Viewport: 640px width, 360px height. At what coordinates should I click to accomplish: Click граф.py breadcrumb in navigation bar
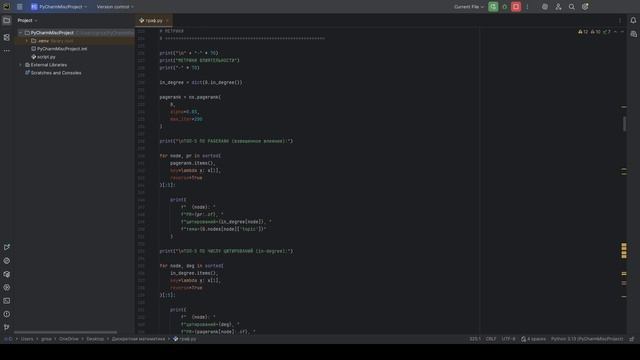(184, 339)
